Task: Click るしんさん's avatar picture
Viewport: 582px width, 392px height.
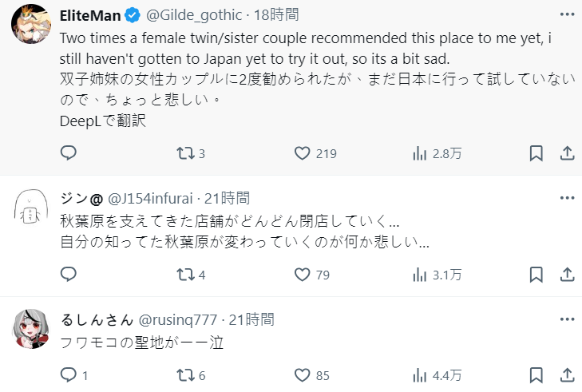Action: (30, 327)
